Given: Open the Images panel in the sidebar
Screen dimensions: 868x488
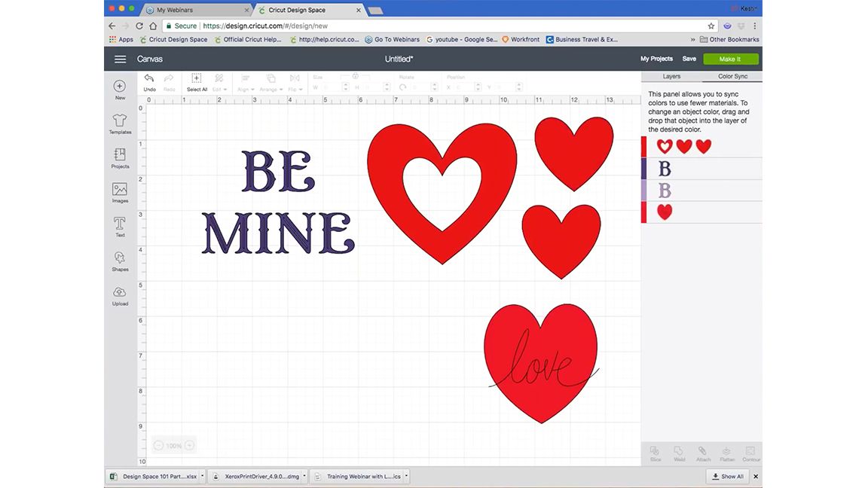Looking at the screenshot, I should (120, 193).
